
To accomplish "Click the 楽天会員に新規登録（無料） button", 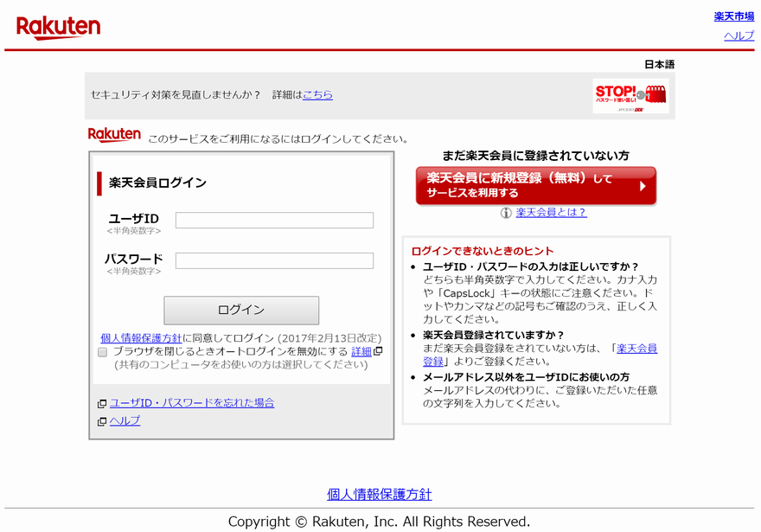I will [535, 186].
